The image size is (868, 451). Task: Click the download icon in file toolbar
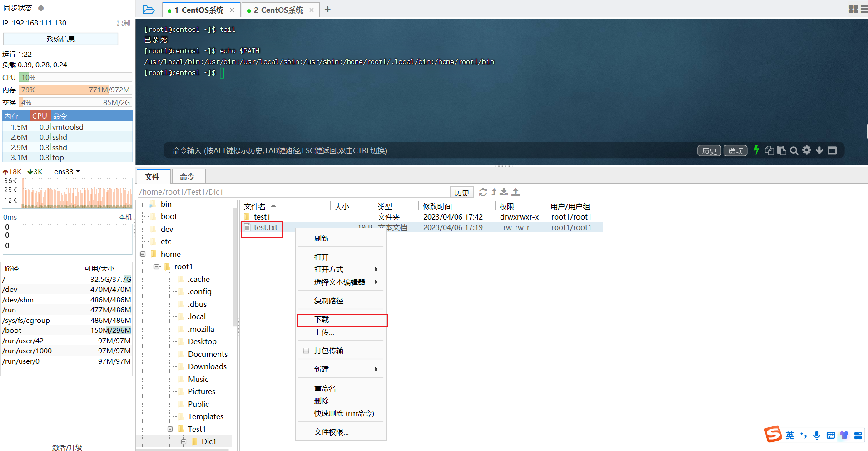(504, 192)
